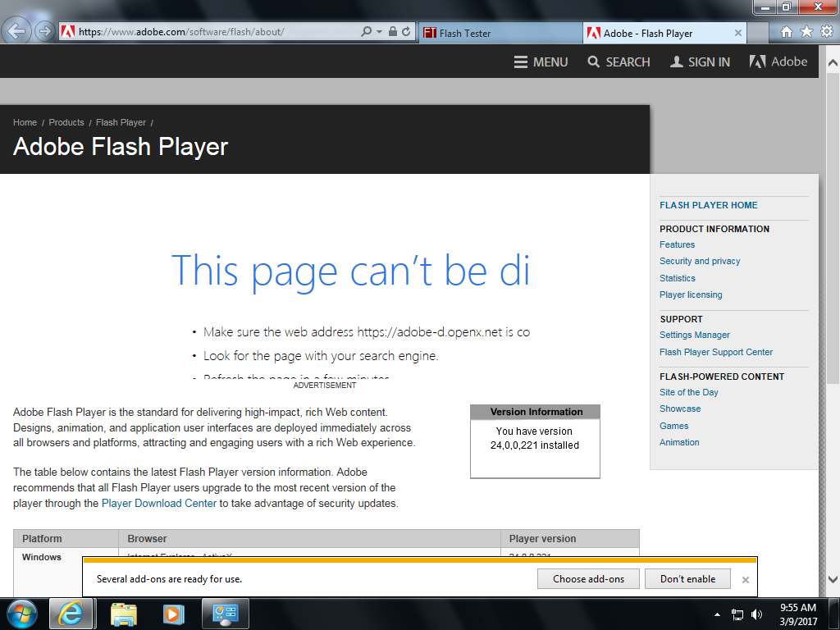Screen dimensions: 840x630
Task: Select the Adobe - Flash Player tab
Action: click(664, 33)
